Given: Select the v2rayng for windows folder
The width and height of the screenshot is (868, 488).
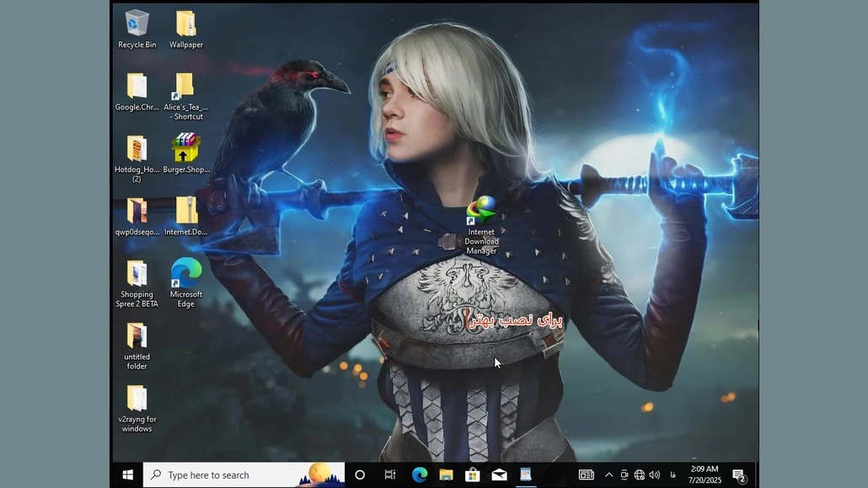Looking at the screenshot, I should 137,409.
